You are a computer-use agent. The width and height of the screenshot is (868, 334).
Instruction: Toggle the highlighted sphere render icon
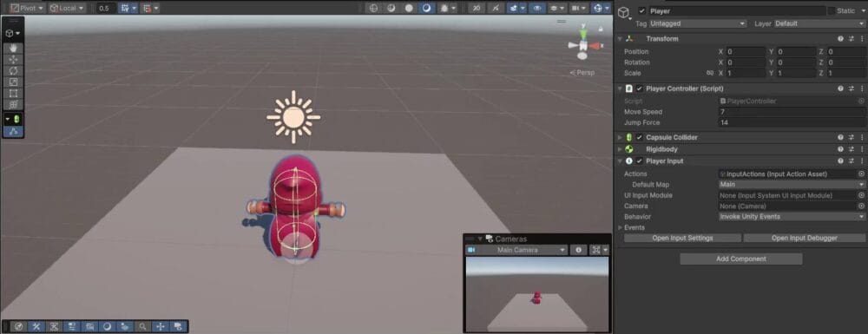[x=426, y=9]
